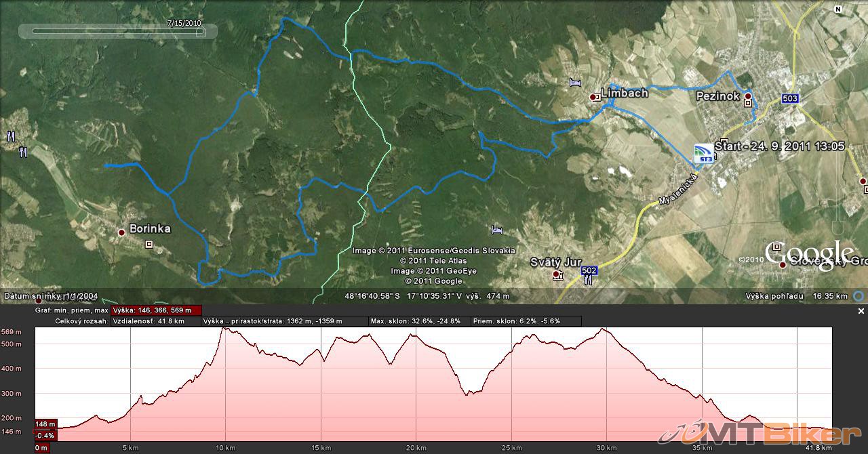Click the streaming status ring icon

859,296
